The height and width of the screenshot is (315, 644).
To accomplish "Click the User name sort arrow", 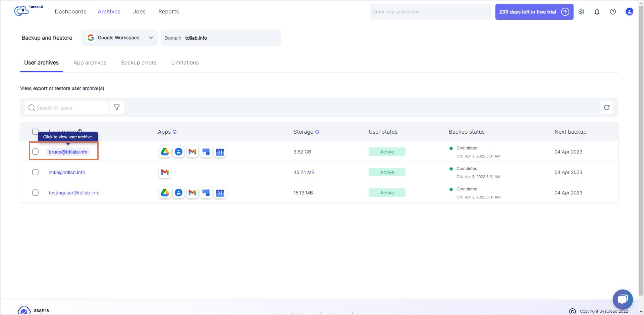I will click(80, 130).
